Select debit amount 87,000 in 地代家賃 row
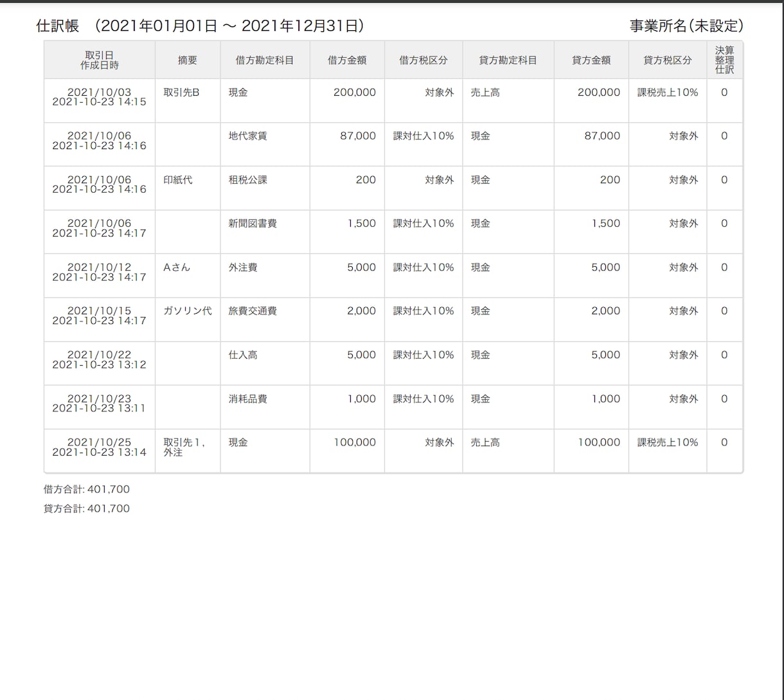Screen dimensions: 784x700 pos(347,144)
